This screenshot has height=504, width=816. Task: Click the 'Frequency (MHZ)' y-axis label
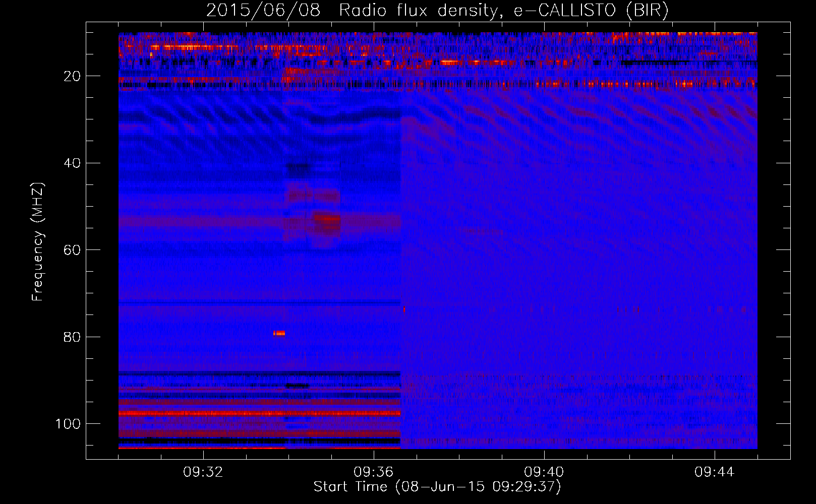click(38, 242)
